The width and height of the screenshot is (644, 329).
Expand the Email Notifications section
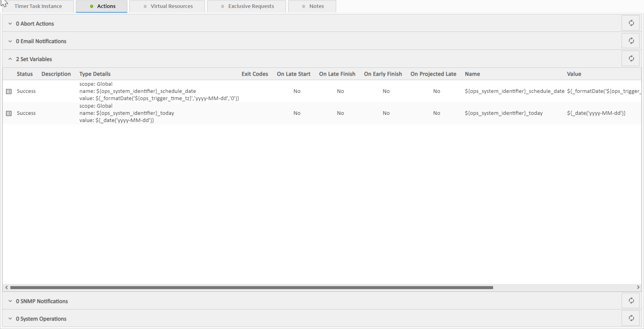10,41
